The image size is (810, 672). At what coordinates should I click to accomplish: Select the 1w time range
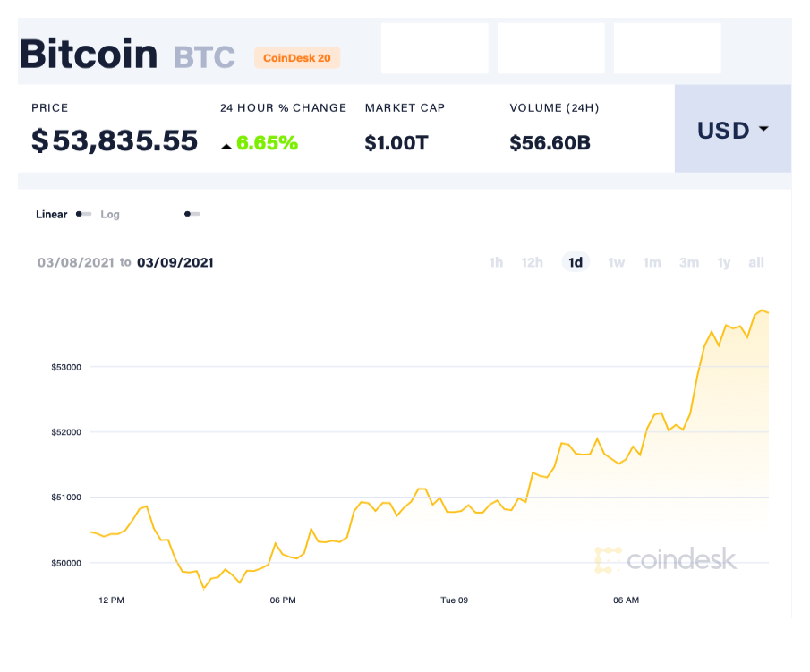pos(616,262)
